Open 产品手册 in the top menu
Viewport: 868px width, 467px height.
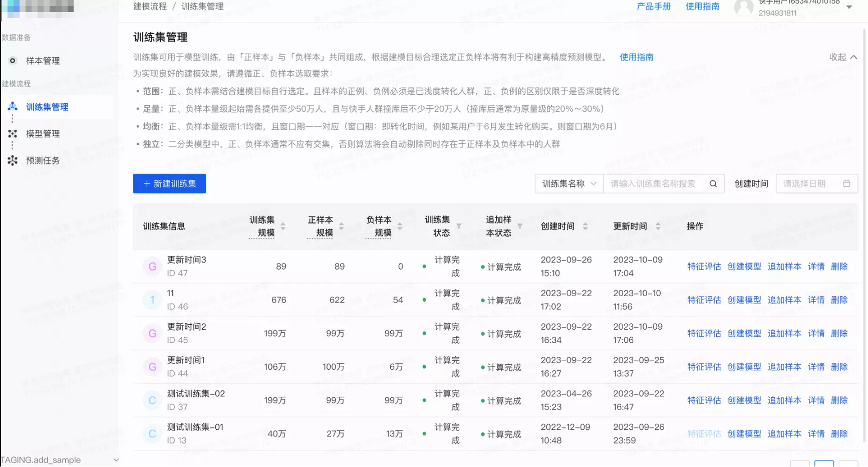653,7
